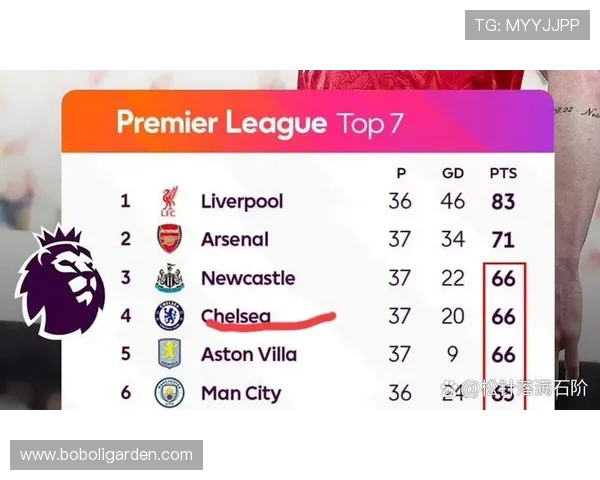This screenshot has height=480, width=600.
Task: Click the Liverpool club crest
Action: tap(169, 202)
